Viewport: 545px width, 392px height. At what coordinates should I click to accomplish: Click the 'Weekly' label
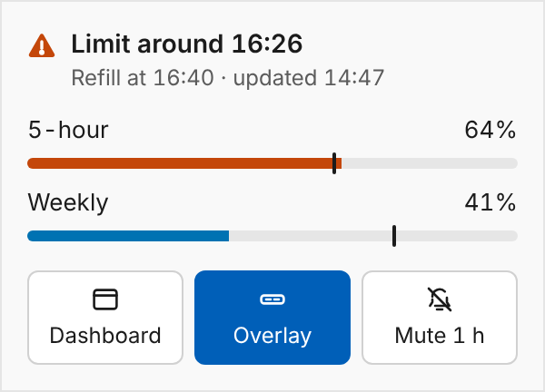tap(68, 202)
